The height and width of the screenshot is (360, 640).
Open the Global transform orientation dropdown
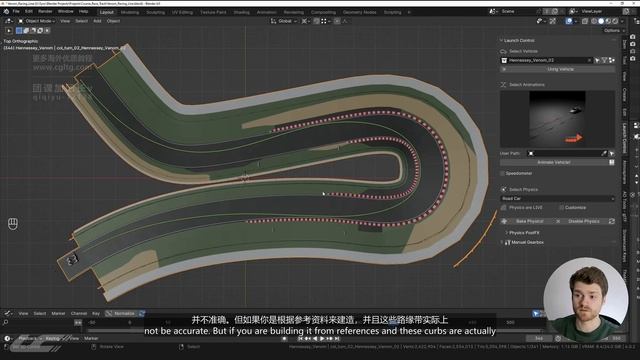[284, 21]
